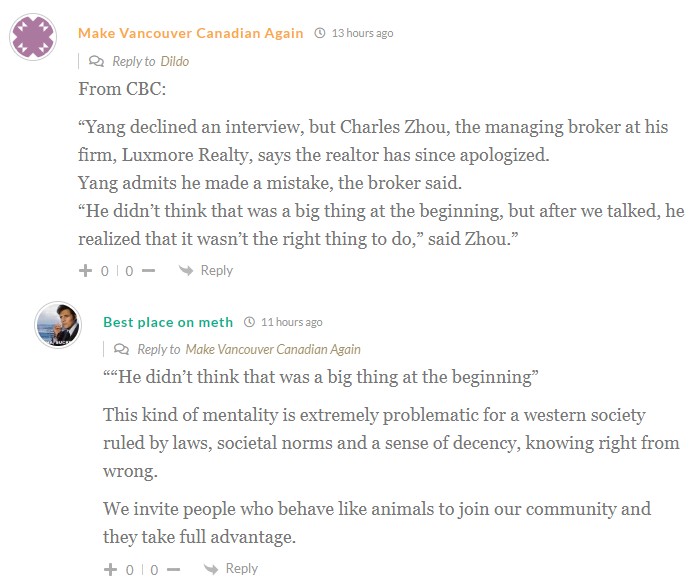Click the clock icon beside 11 hours ago

tap(249, 322)
